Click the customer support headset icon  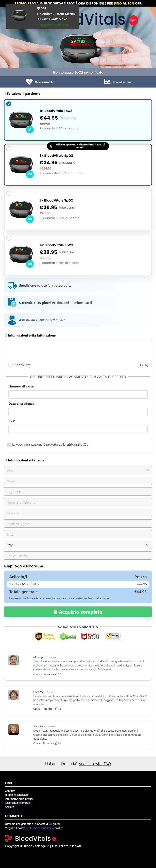tap(12, 320)
